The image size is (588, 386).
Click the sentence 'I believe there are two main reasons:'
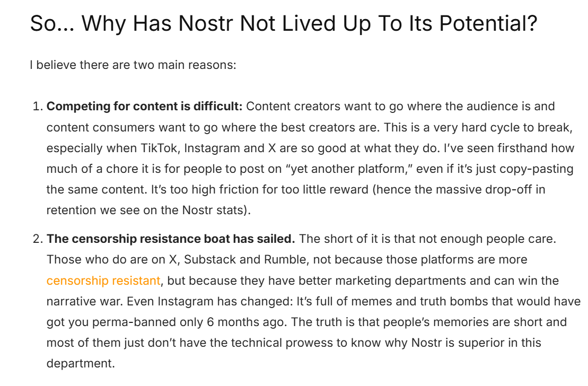[x=133, y=65]
